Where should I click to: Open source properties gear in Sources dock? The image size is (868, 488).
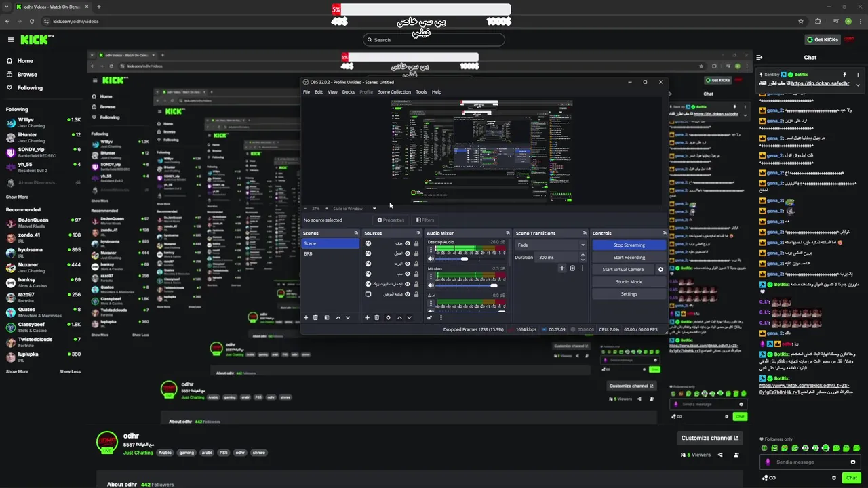click(x=388, y=317)
